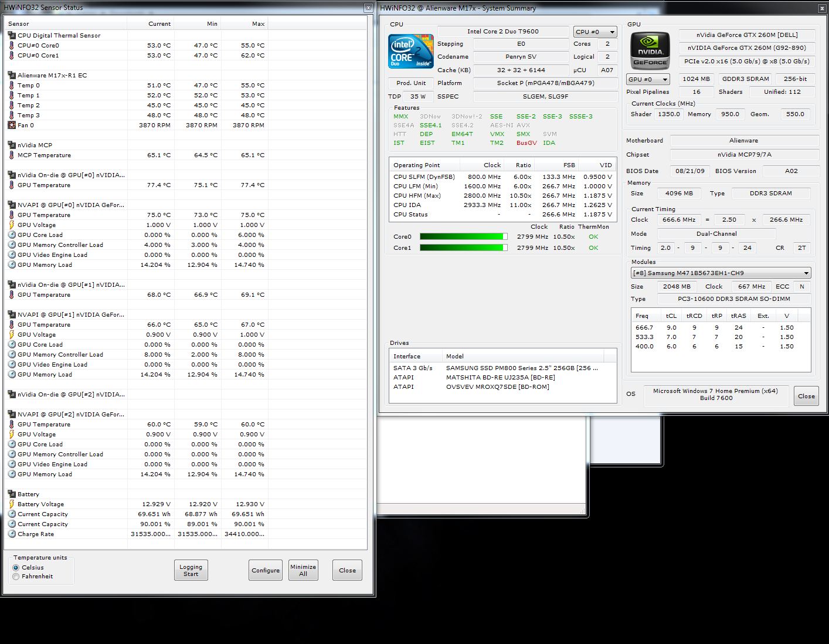Select the MATSHITA BD-RE UJ235A drive row
This screenshot has height=644, width=829.
click(x=502, y=377)
